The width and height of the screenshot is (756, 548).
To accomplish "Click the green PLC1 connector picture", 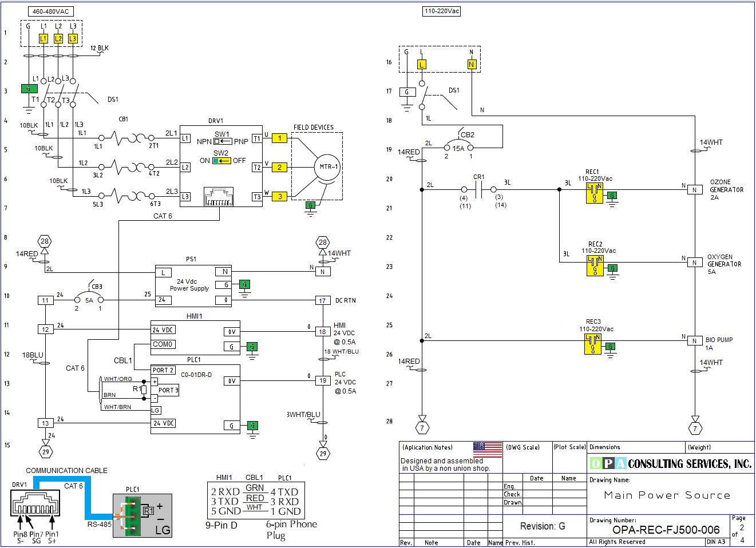I will [x=132, y=515].
